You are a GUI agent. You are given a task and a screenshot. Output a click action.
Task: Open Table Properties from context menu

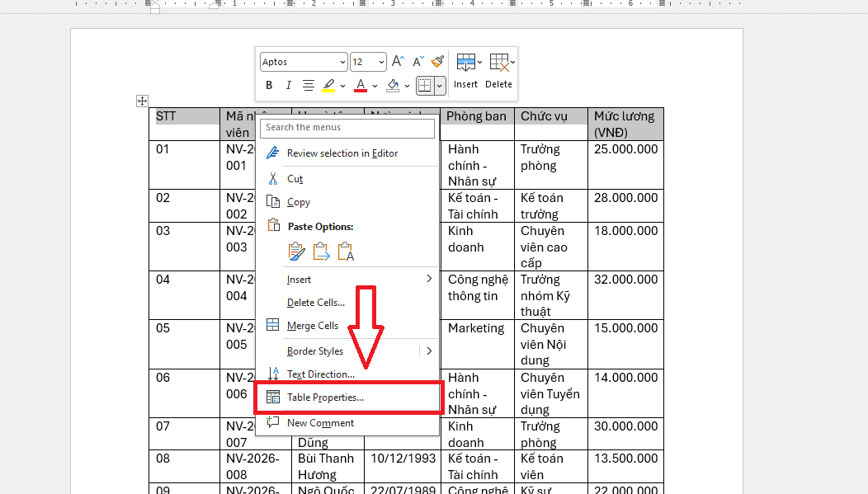click(347, 398)
